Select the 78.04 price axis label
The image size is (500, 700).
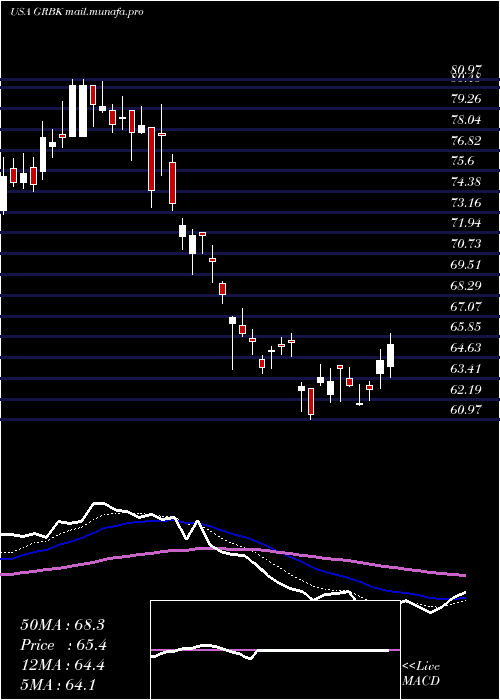(x=467, y=120)
